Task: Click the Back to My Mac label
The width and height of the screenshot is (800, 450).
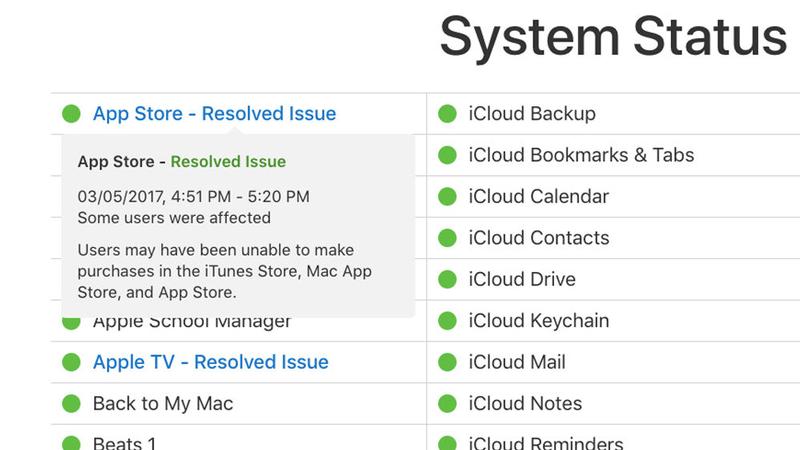Action: pos(163,404)
